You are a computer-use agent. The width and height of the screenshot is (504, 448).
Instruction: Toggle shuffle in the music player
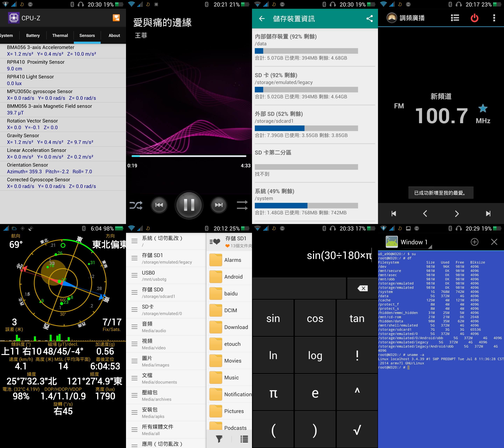point(136,205)
